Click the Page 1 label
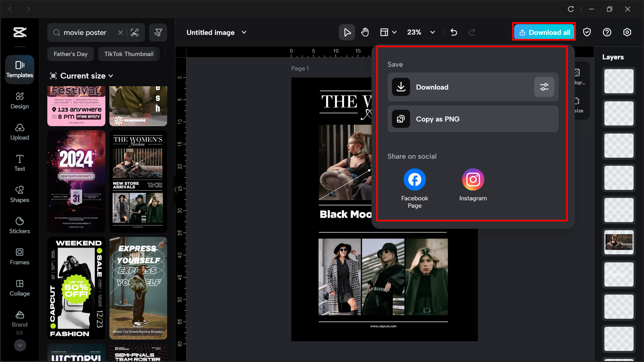Viewport: 644px width, 362px height. click(x=300, y=68)
